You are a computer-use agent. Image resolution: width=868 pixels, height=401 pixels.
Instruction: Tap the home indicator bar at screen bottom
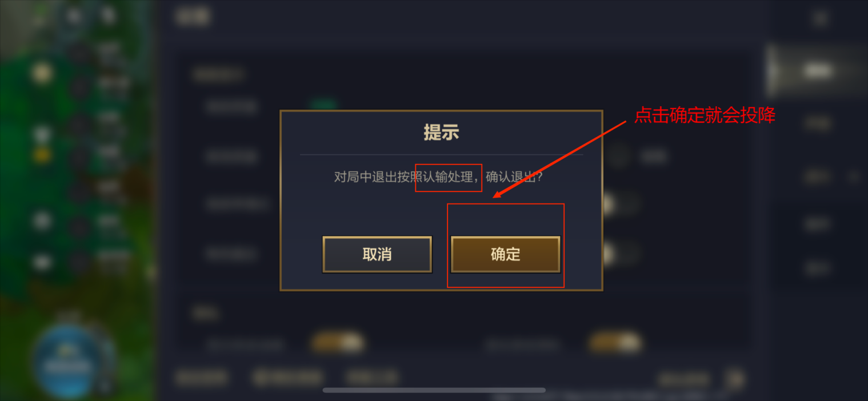tap(434, 390)
